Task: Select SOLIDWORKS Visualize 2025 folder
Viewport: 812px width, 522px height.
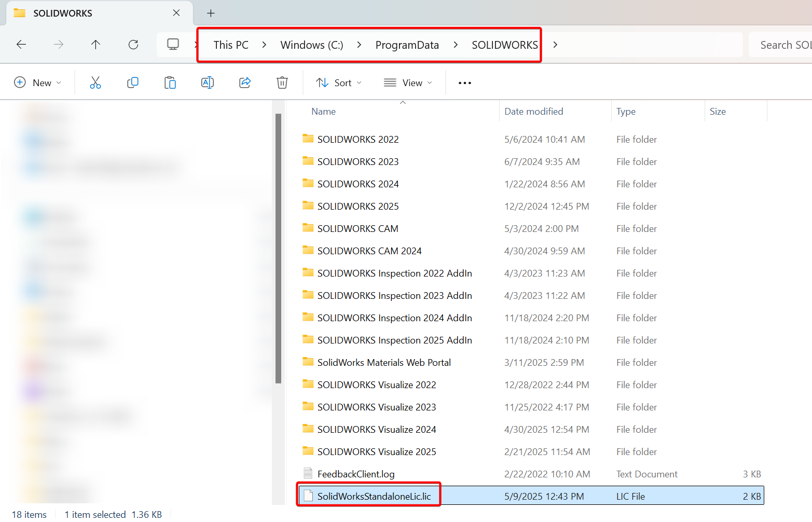Action: click(377, 452)
